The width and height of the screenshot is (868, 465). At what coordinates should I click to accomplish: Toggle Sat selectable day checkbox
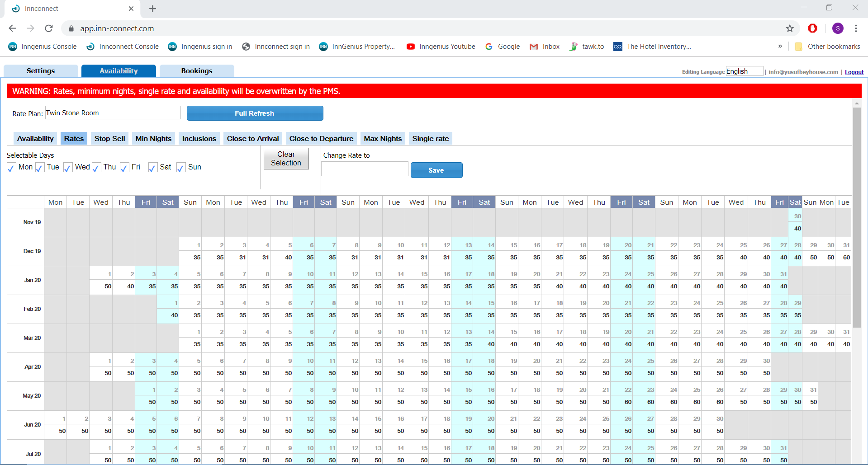[x=153, y=168]
